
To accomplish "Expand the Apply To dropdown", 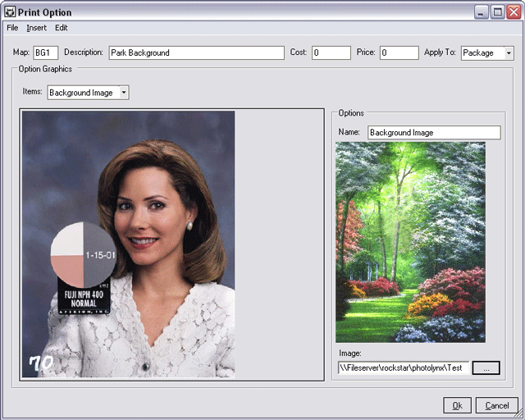I will (509, 52).
